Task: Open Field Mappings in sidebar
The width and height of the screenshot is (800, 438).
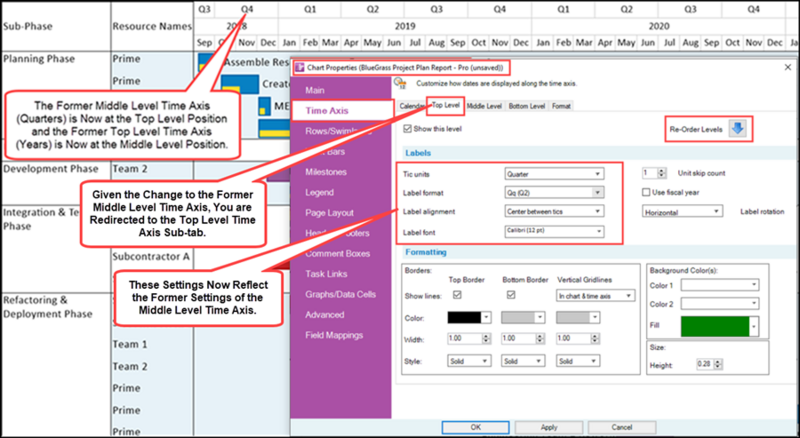Action: [334, 335]
